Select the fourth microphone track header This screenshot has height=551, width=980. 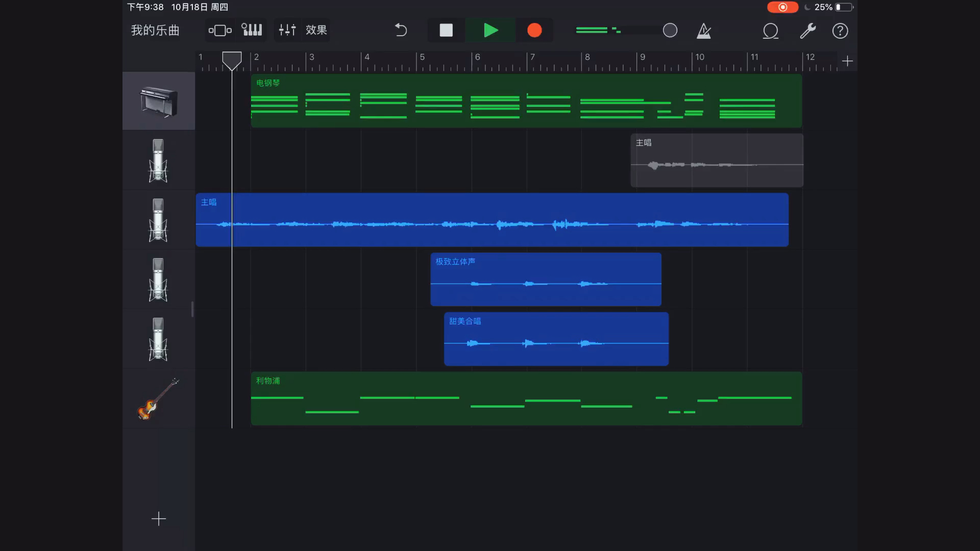click(159, 339)
